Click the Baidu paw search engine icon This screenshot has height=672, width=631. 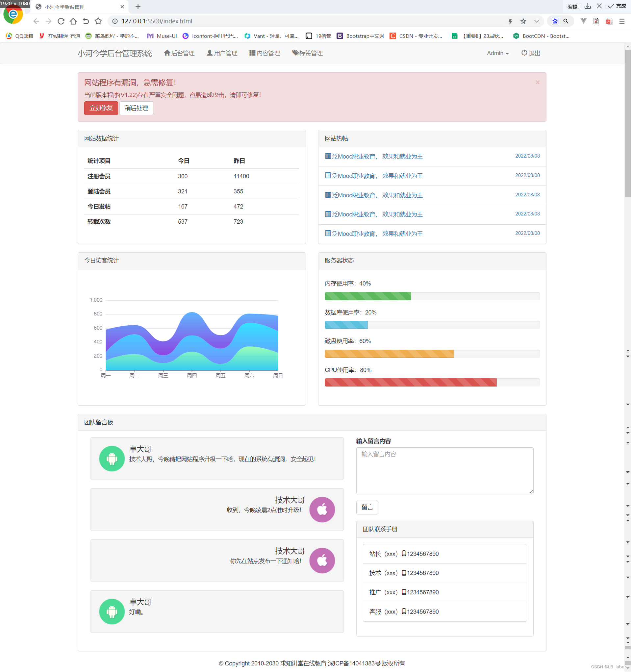(x=555, y=21)
